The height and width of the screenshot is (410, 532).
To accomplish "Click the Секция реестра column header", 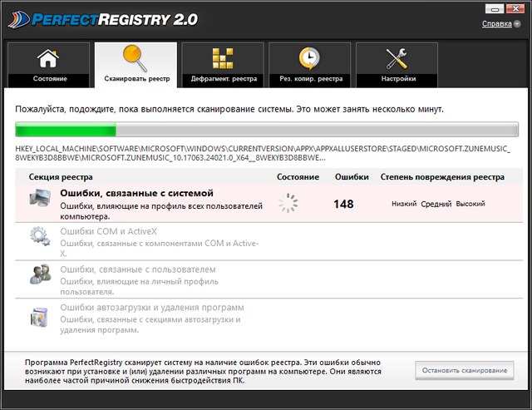I will (61, 177).
